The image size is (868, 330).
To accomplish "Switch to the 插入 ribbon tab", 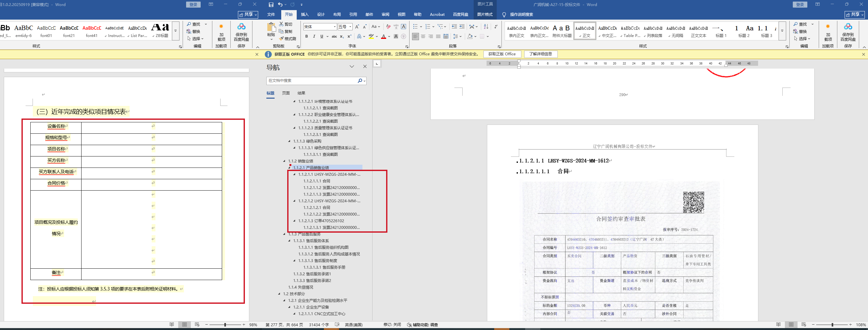I will click(305, 15).
